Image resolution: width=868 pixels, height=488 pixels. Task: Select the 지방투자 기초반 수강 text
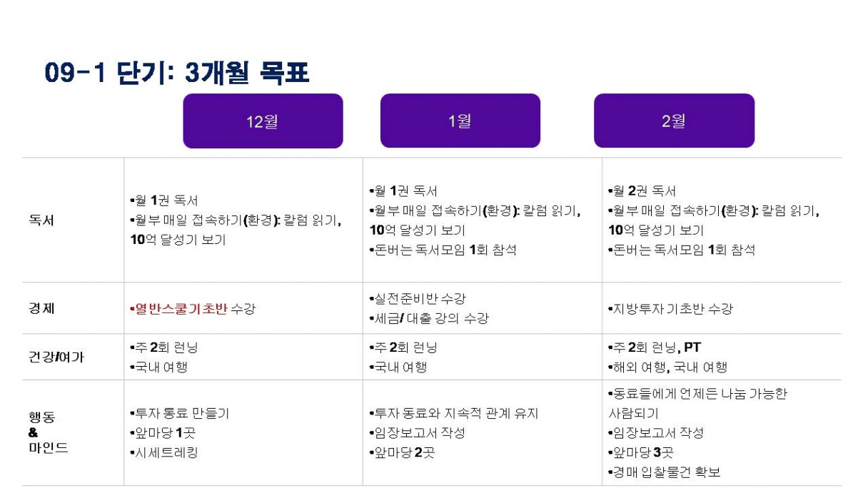pos(672,309)
